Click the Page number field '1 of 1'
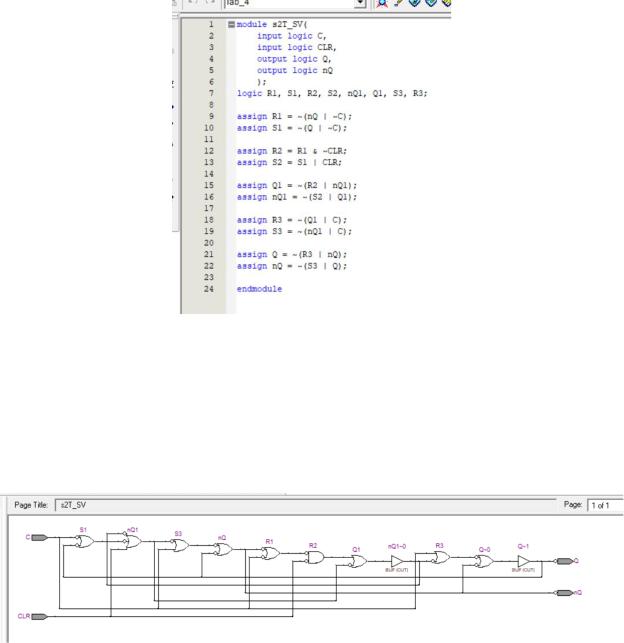 pyautogui.click(x=606, y=505)
